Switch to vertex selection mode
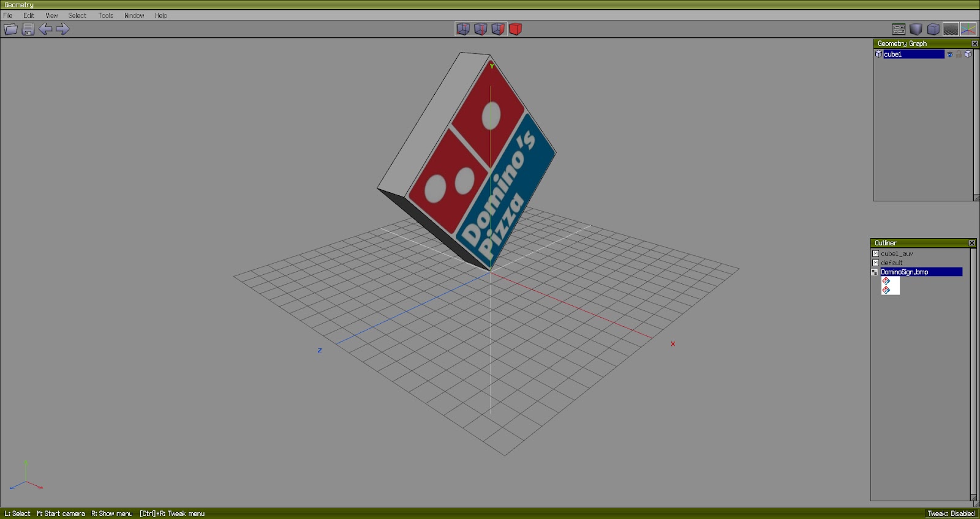The width and height of the screenshot is (980, 519). [x=463, y=29]
